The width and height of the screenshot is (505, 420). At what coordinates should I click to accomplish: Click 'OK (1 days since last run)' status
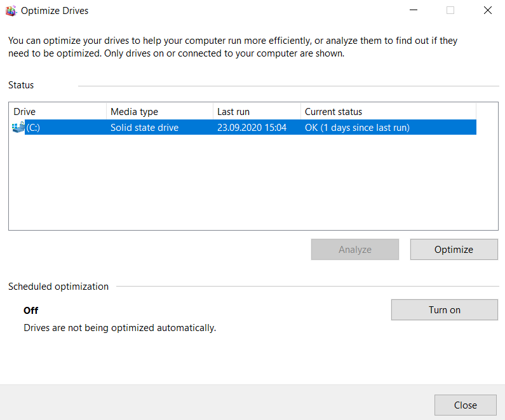click(x=357, y=128)
